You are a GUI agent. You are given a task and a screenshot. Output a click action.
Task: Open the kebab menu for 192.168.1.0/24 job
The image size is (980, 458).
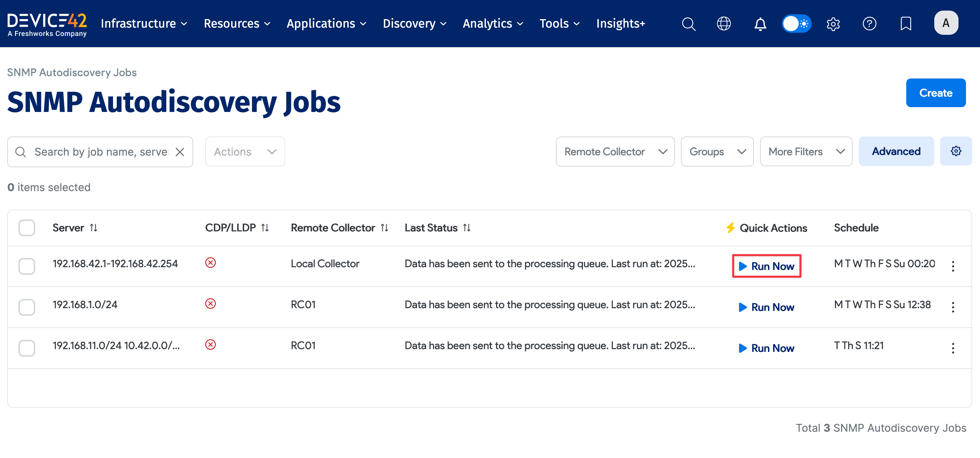point(953,307)
